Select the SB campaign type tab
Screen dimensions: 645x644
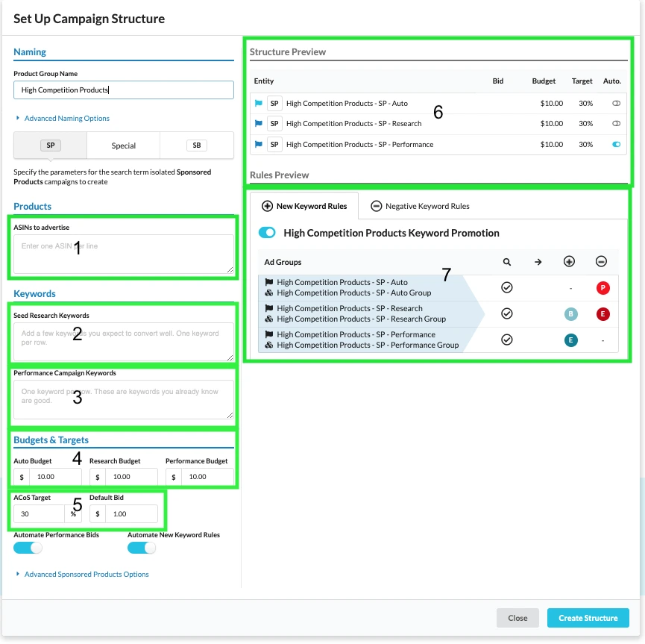pos(196,146)
